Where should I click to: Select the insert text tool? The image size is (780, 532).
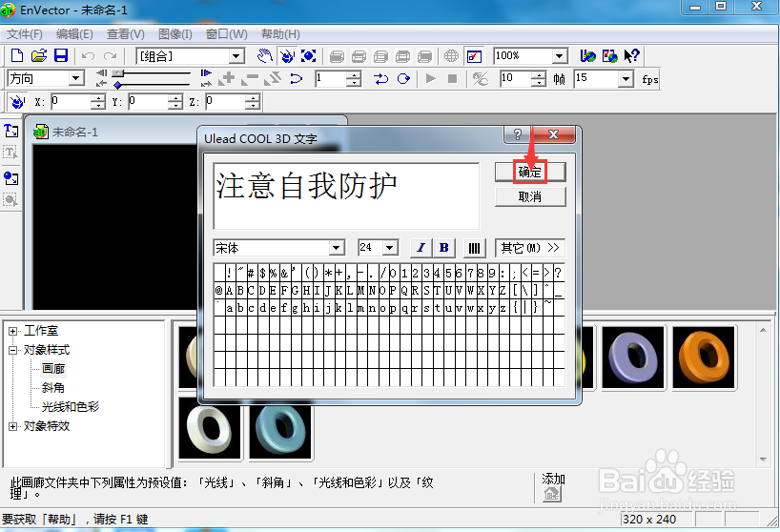coord(10,131)
